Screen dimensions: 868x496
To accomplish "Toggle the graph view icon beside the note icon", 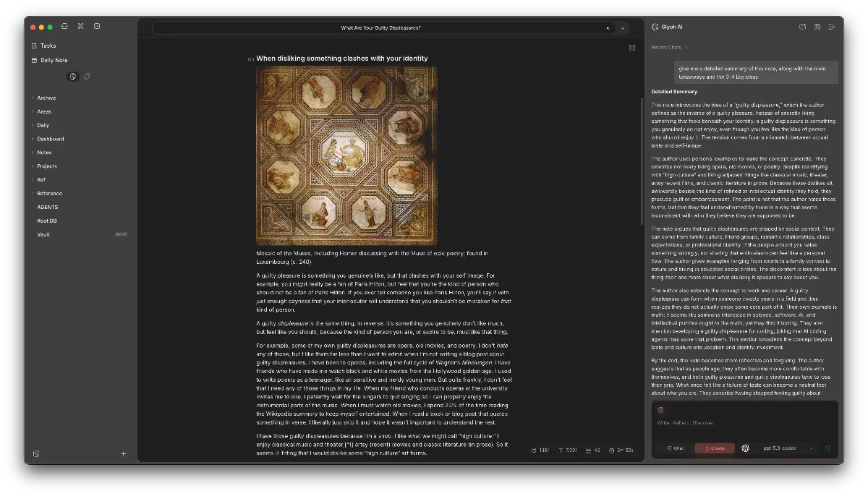I will click(87, 77).
